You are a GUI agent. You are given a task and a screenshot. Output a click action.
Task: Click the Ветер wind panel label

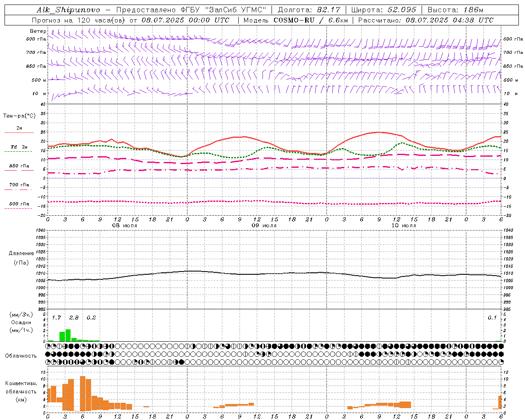point(38,31)
